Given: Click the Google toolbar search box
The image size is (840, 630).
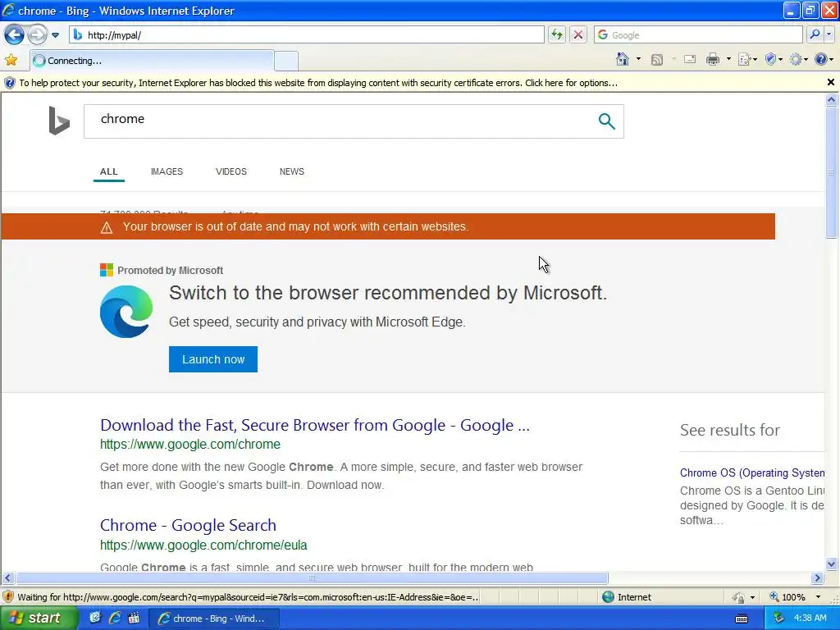Looking at the screenshot, I should [698, 34].
